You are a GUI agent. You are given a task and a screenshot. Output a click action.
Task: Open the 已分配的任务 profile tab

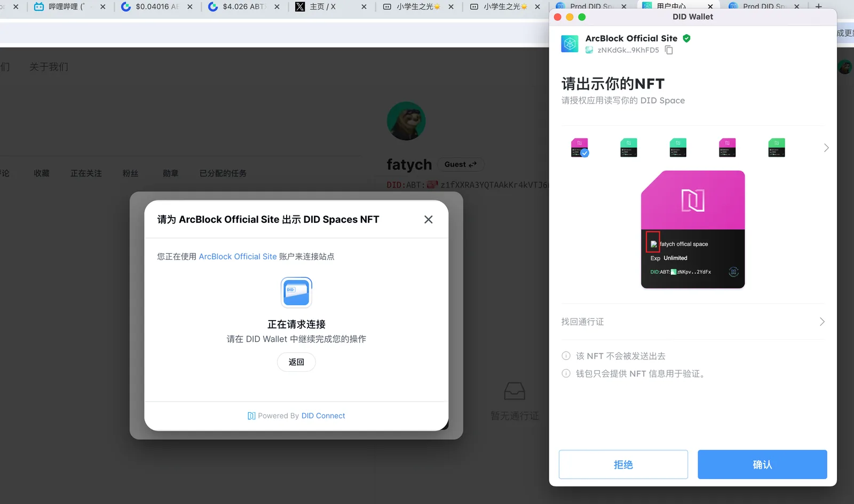tap(223, 173)
